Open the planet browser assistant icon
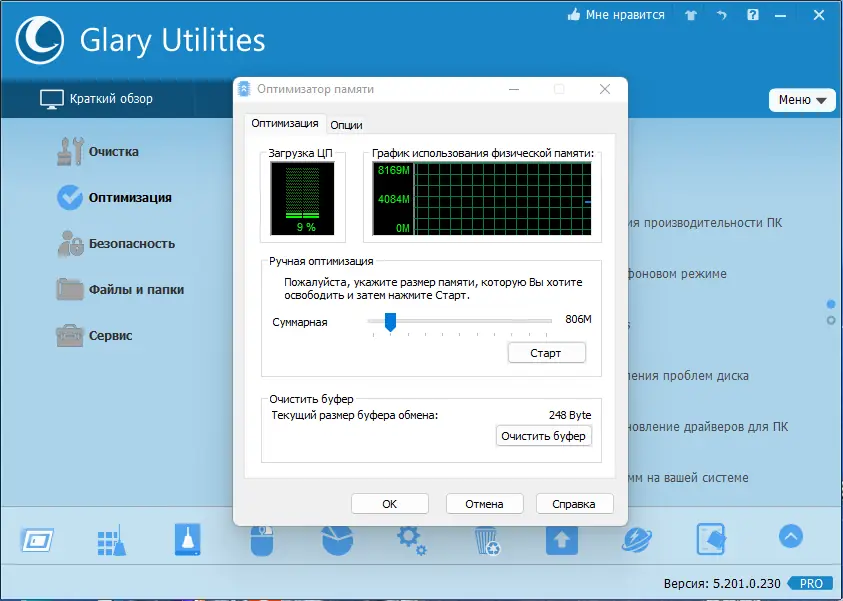 637,540
